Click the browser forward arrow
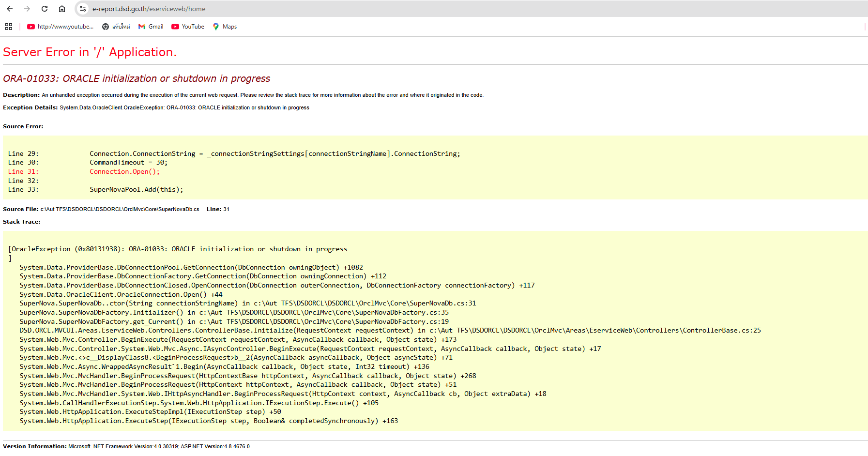This screenshot has height=456, width=868. click(27, 9)
